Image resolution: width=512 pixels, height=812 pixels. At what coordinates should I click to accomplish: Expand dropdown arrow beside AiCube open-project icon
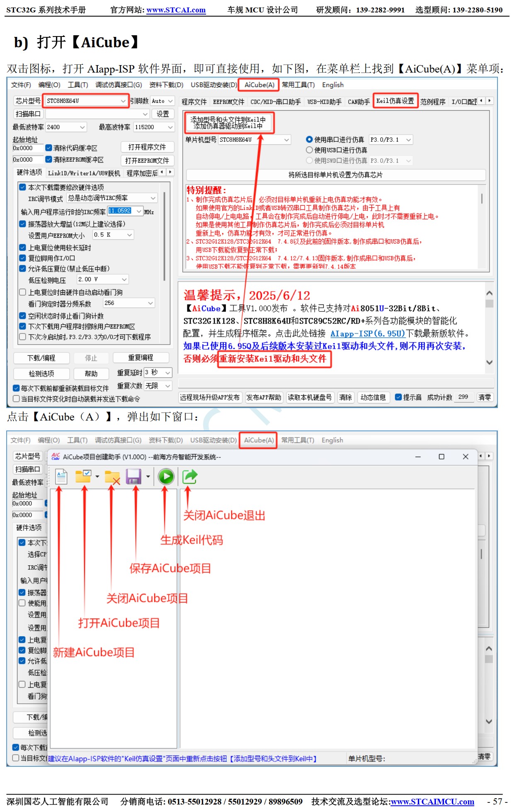pos(97,477)
